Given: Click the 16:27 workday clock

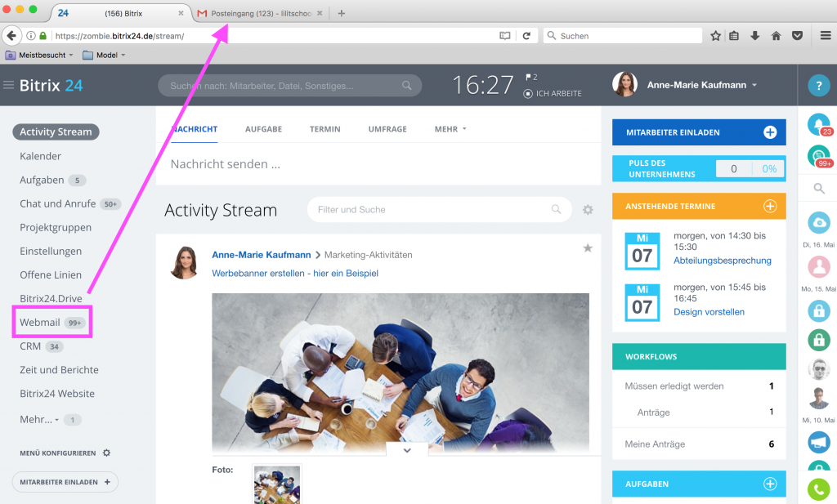Looking at the screenshot, I should pyautogui.click(x=482, y=85).
